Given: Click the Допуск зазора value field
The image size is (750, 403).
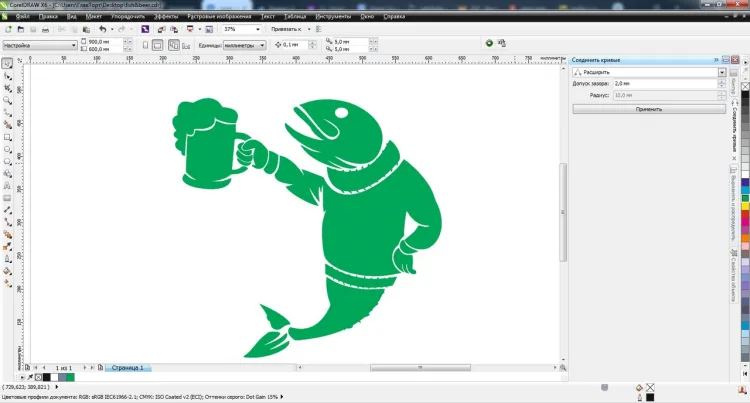Looking at the screenshot, I should pos(665,84).
